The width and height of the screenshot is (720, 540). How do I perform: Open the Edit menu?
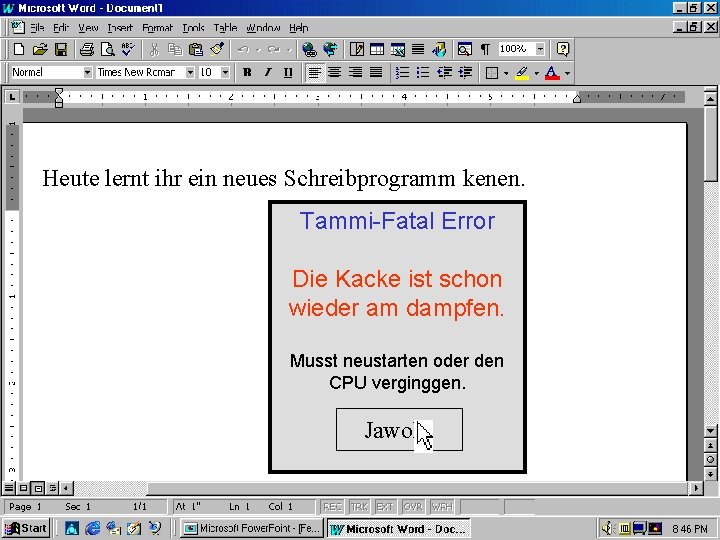pyautogui.click(x=61, y=28)
